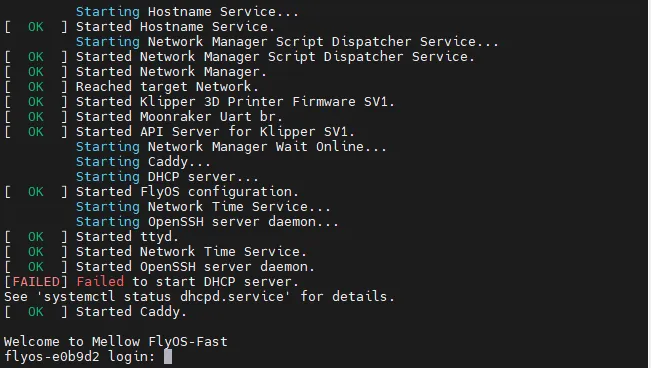Click 'Reached target Network.' line
Image resolution: width=651 pixels, height=368 pixels.
coord(167,87)
